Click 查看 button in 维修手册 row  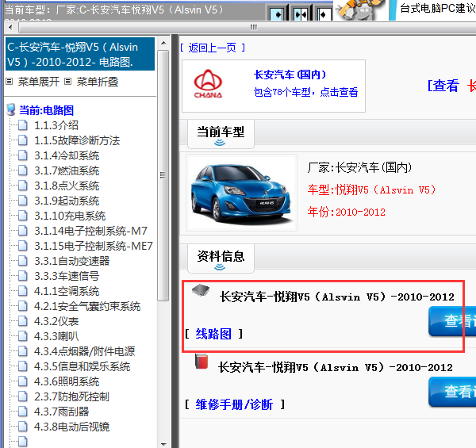tap(452, 392)
